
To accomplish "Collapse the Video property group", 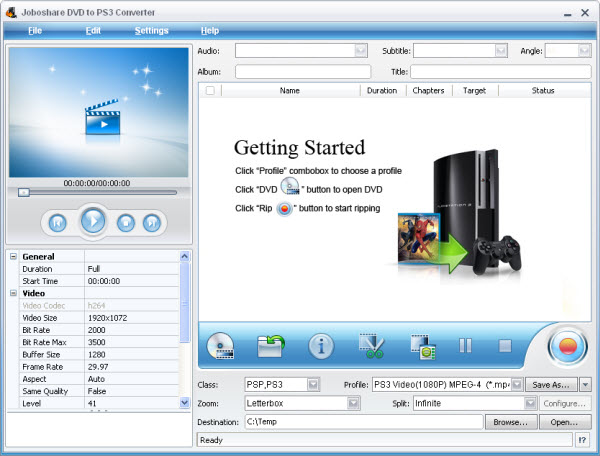I will 13,293.
